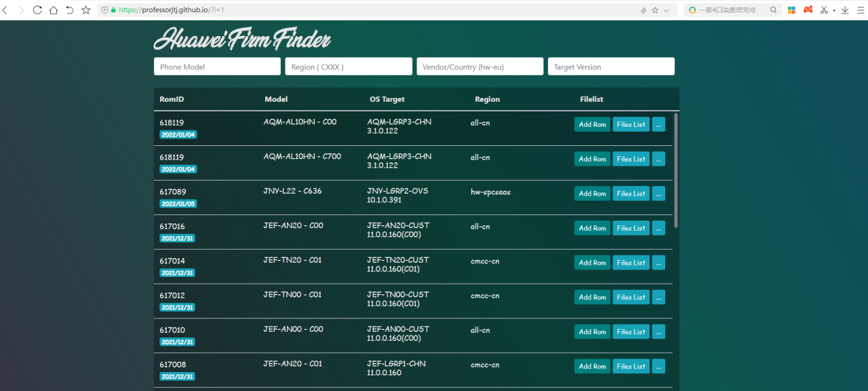868x391 pixels.
Task: Add Rom for JNY-L22 - C636
Action: 592,193
